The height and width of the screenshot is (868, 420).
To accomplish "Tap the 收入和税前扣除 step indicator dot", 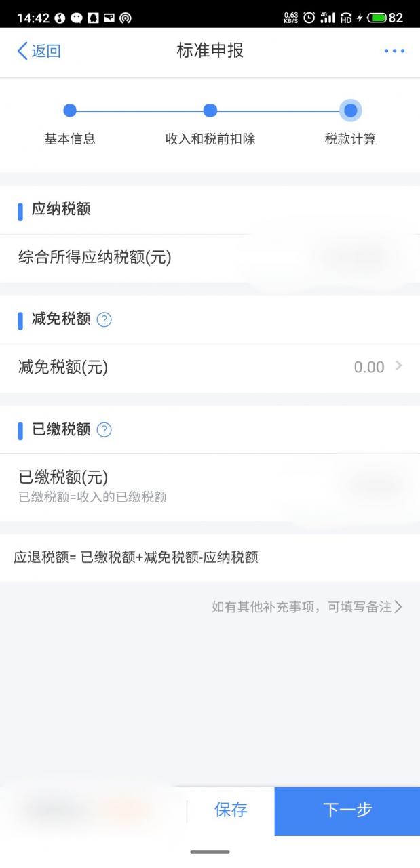I will (210, 110).
